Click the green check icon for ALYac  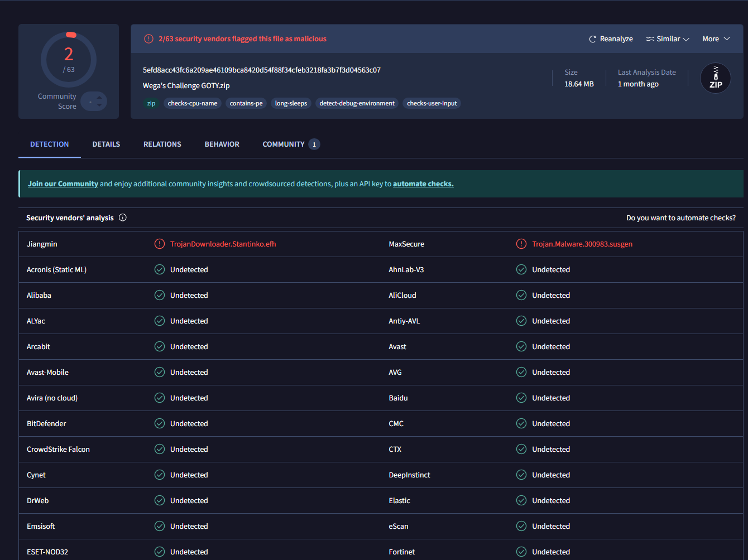tap(160, 321)
